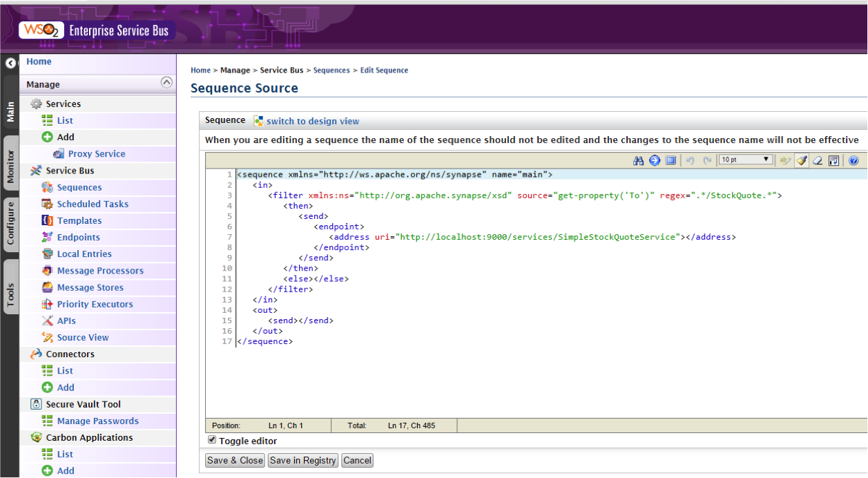The image size is (868, 478).
Task: Uncheck the Toggle editor checkbox
Action: coord(212,440)
